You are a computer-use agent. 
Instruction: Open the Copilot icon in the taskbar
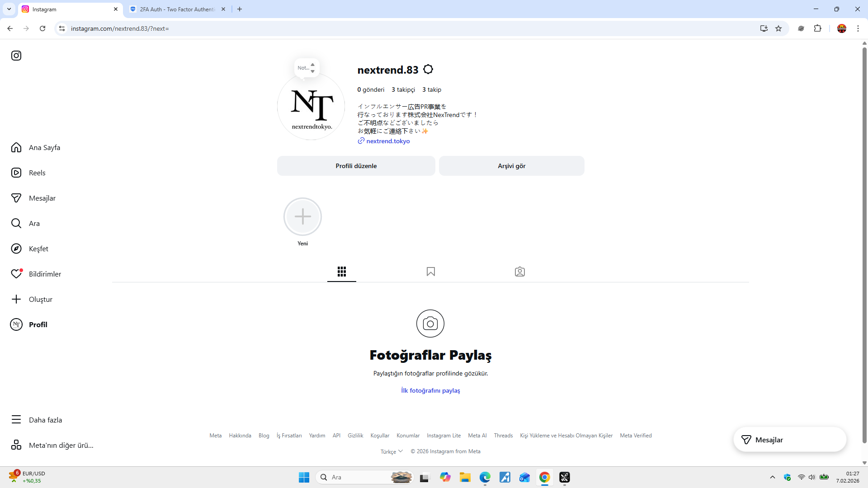tap(445, 477)
